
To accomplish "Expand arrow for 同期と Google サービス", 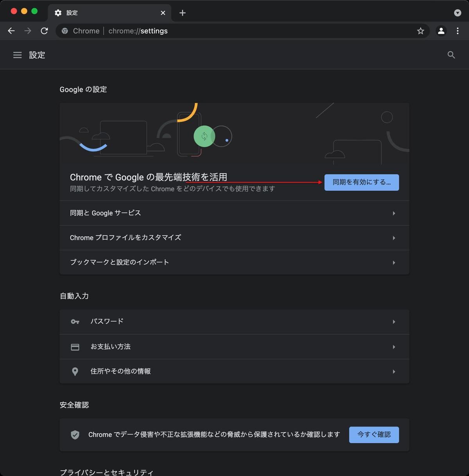I will [394, 213].
